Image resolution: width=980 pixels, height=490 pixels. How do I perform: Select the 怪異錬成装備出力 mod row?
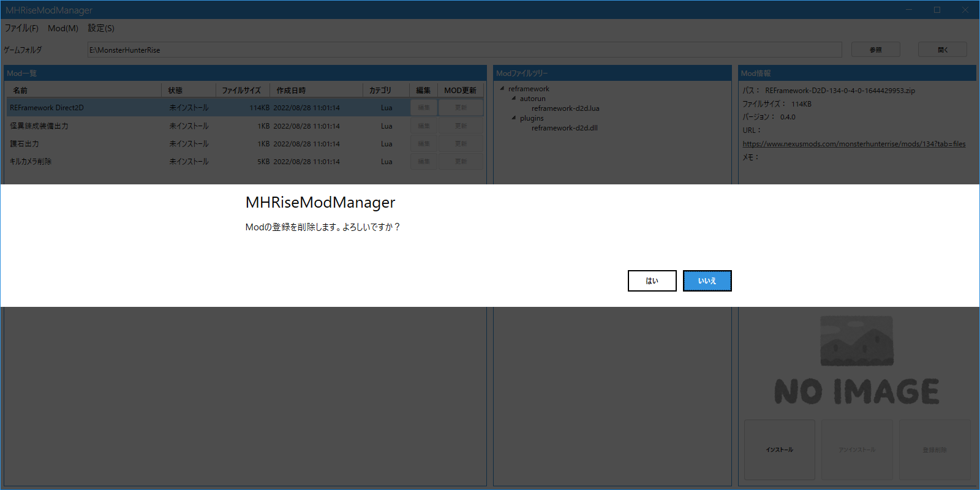(x=245, y=126)
